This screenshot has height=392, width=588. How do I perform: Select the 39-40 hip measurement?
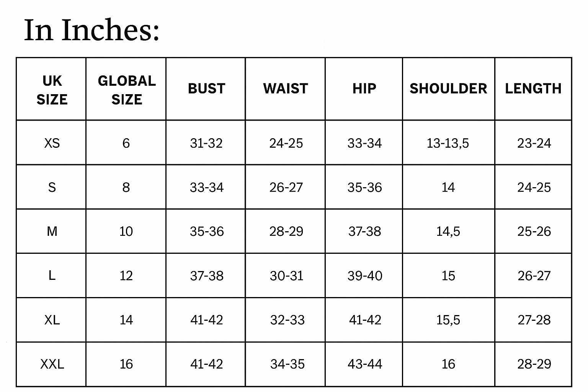(x=365, y=276)
